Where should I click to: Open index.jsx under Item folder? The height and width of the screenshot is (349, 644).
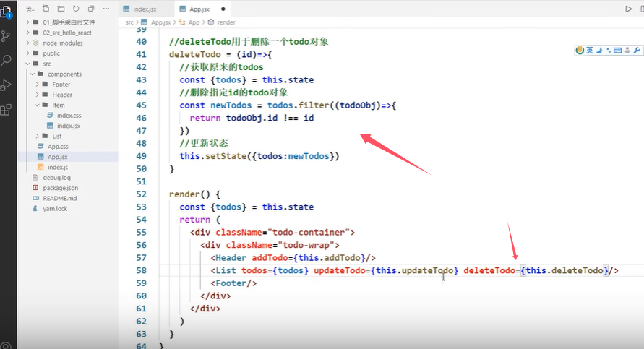pyautogui.click(x=69, y=126)
